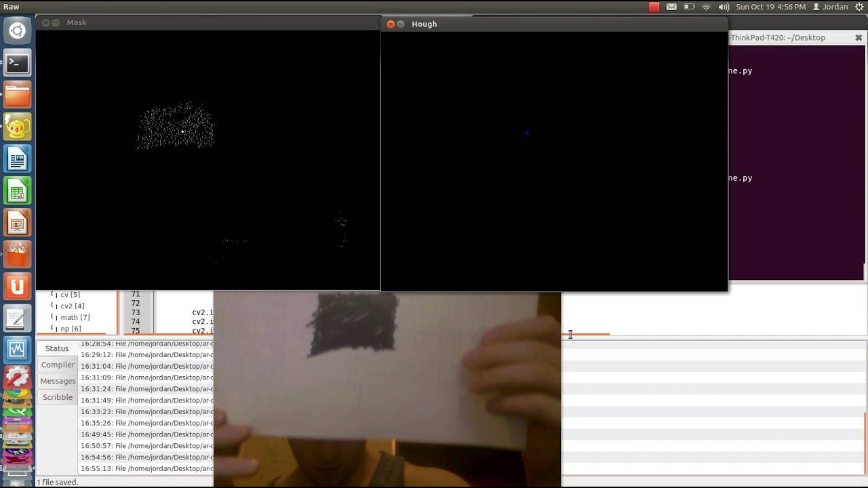Click the Mask window title bar
Screen dimensions: 868x488
click(208, 22)
